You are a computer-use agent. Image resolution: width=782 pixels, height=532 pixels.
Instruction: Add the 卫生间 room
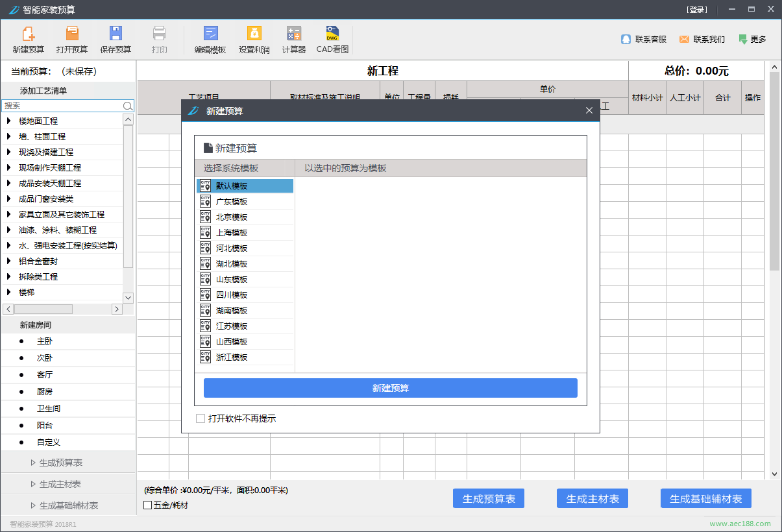click(68, 408)
